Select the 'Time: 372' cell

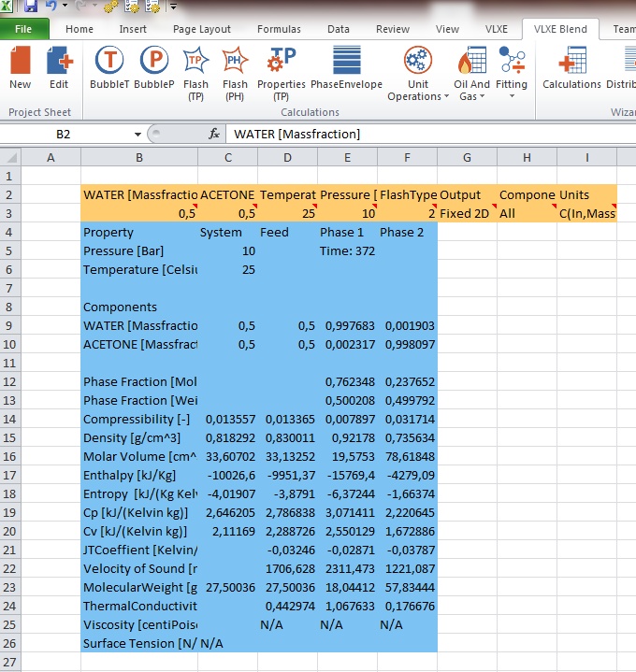point(347,250)
